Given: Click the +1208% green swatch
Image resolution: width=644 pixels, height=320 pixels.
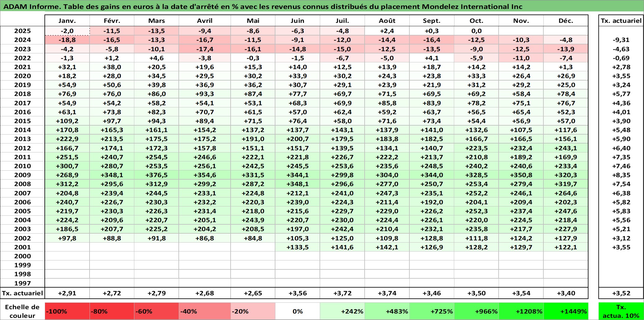Looking at the screenshot, I should point(521,311).
